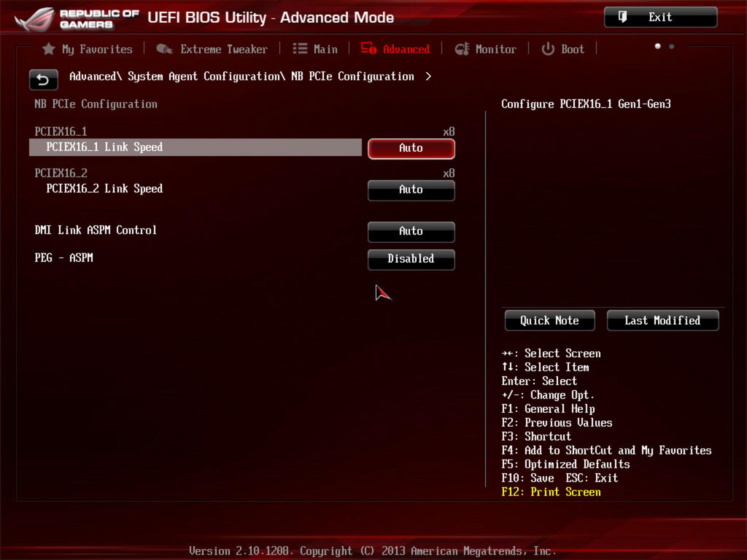Click the Advanced tab icon
This screenshot has width=747, height=560.
(368, 48)
